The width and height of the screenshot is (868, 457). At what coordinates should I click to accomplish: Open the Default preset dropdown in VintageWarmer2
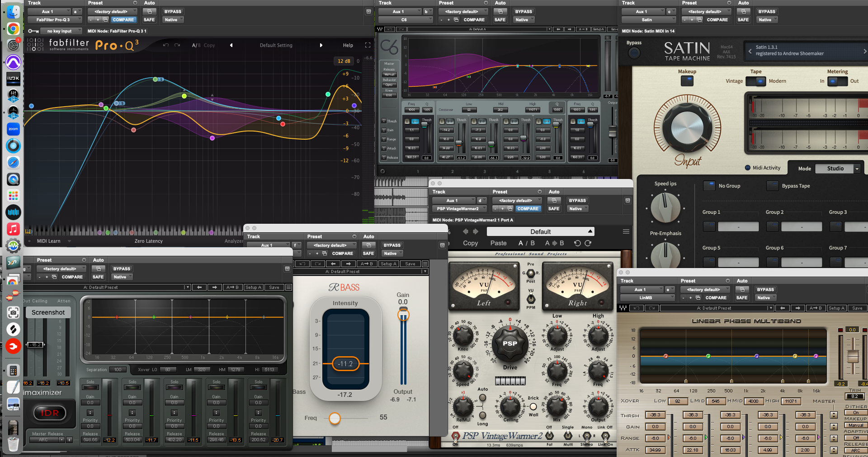(540, 231)
